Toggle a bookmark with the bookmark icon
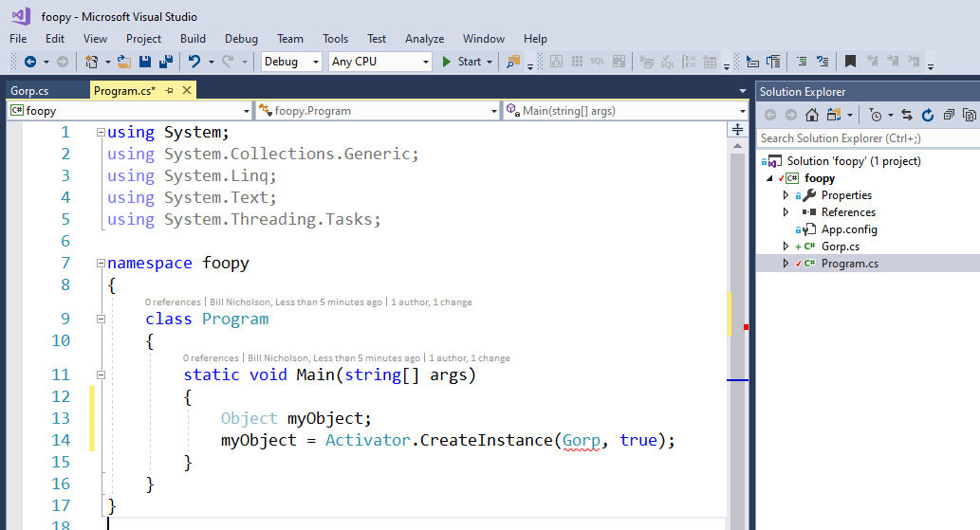 (x=850, y=62)
